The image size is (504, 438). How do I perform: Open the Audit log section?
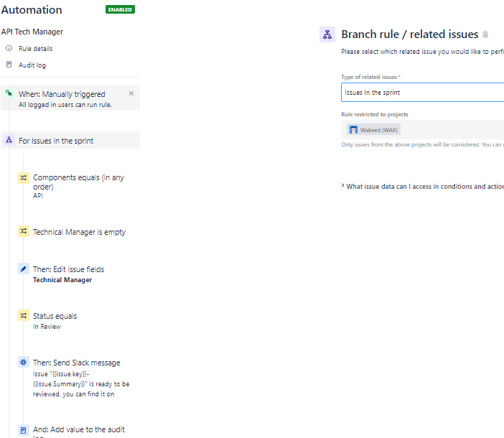(x=32, y=65)
